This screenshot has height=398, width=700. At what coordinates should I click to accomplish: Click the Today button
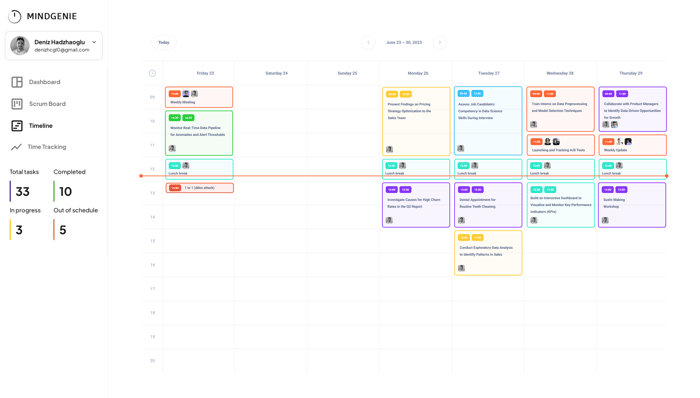(164, 42)
